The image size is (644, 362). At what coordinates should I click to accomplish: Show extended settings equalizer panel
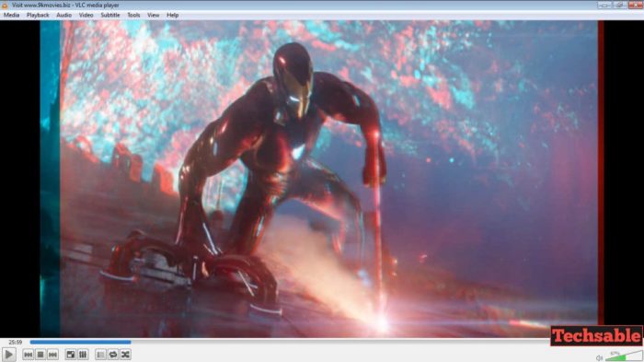(83, 355)
